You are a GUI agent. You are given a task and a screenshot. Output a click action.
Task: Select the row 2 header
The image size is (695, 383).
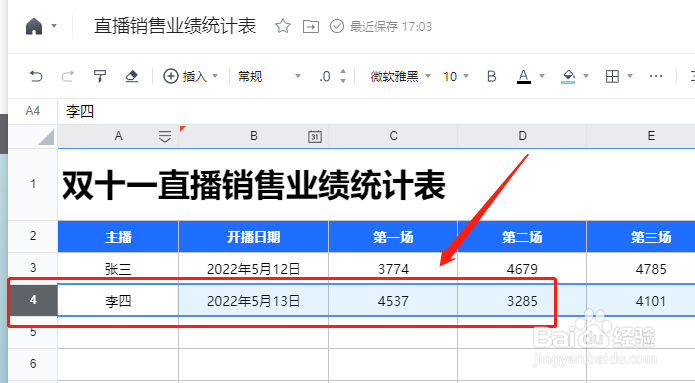pyautogui.click(x=33, y=236)
